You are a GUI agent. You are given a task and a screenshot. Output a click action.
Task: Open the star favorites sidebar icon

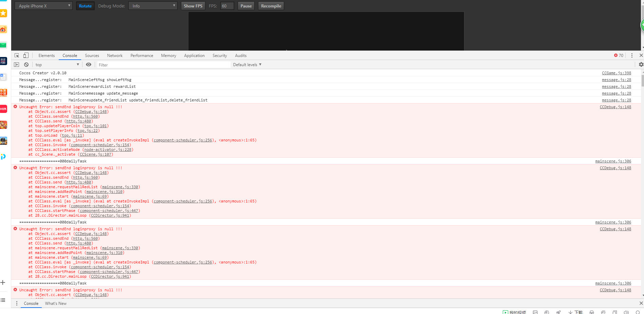[3, 13]
